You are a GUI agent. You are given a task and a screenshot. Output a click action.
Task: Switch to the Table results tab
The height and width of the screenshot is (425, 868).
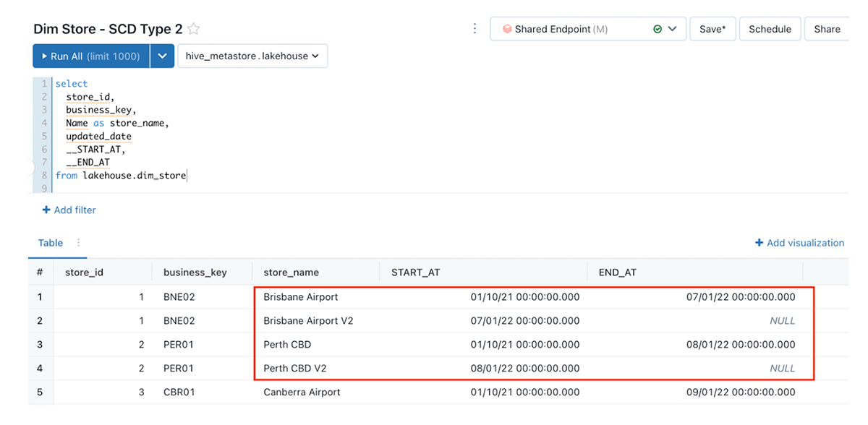pyautogui.click(x=51, y=243)
